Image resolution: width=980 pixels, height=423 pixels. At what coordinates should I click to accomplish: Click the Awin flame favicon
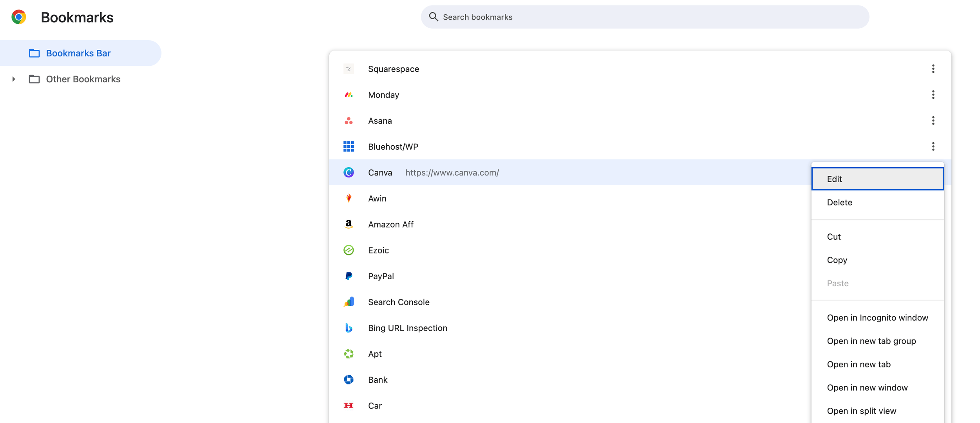tap(348, 198)
